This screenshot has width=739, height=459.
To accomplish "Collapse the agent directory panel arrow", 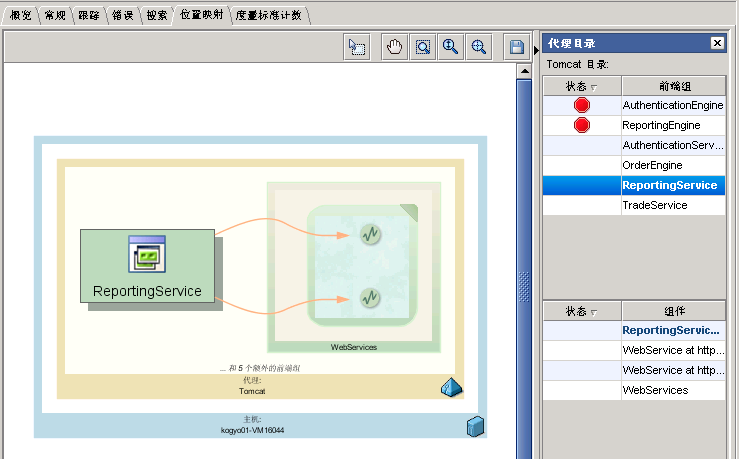I will [536, 49].
